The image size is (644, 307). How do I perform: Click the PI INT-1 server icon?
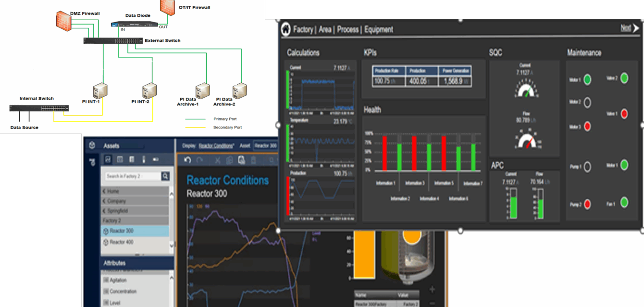[100, 90]
